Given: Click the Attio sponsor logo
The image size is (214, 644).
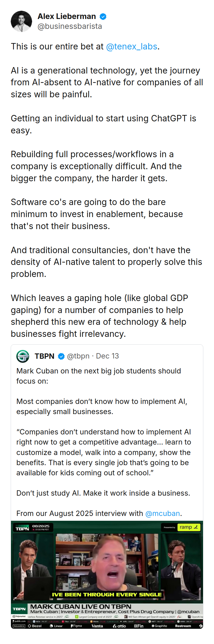Looking at the screenshot, I should [x=120, y=626].
